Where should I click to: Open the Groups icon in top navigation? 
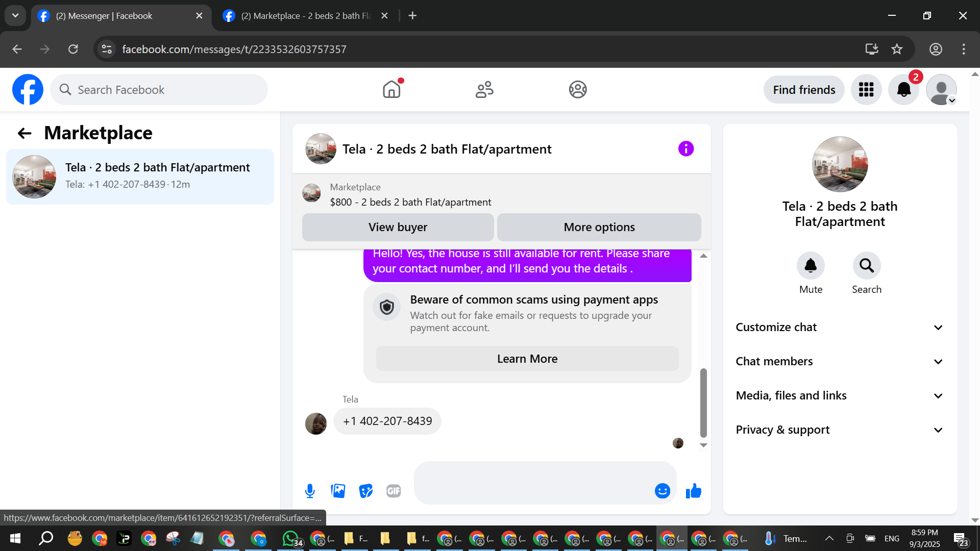[x=578, y=90]
